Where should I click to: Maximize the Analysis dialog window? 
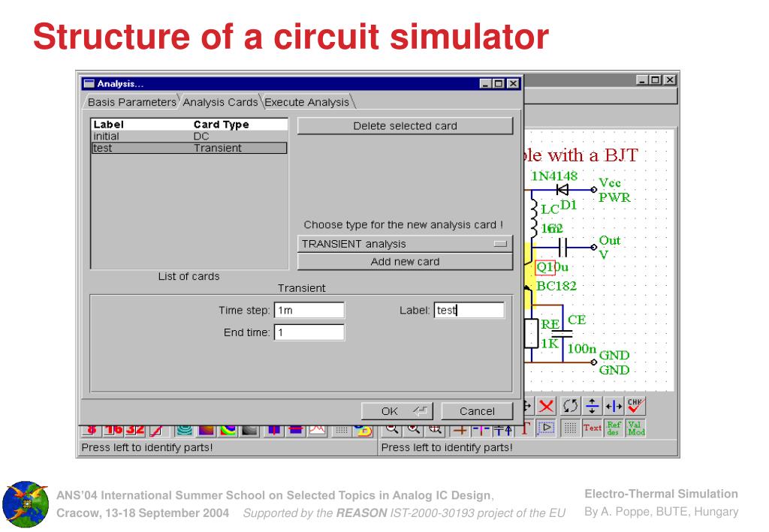[x=499, y=84]
